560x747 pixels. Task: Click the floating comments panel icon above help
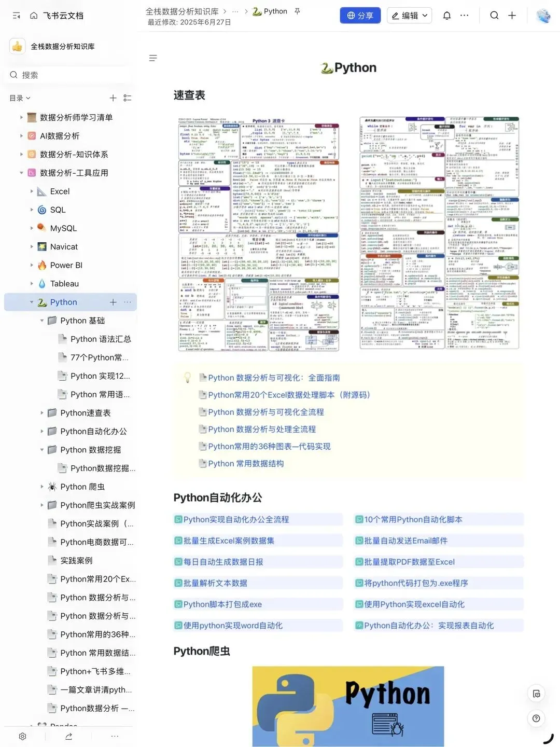pos(536,694)
